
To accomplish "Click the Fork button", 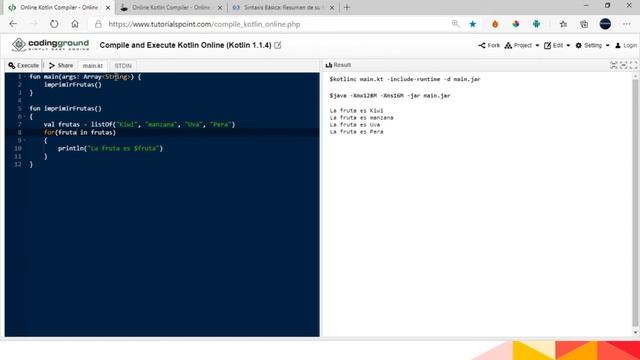I will pyautogui.click(x=489, y=45).
